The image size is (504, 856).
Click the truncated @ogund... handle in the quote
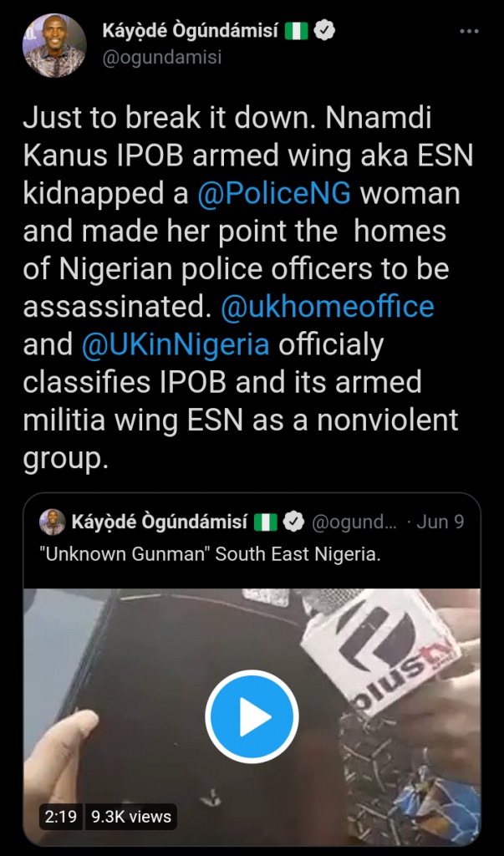(354, 522)
